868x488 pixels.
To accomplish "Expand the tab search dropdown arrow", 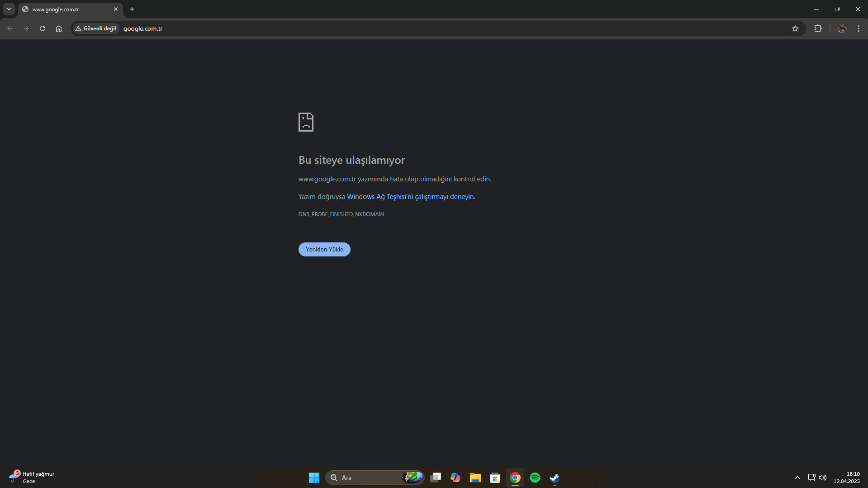I will (9, 9).
